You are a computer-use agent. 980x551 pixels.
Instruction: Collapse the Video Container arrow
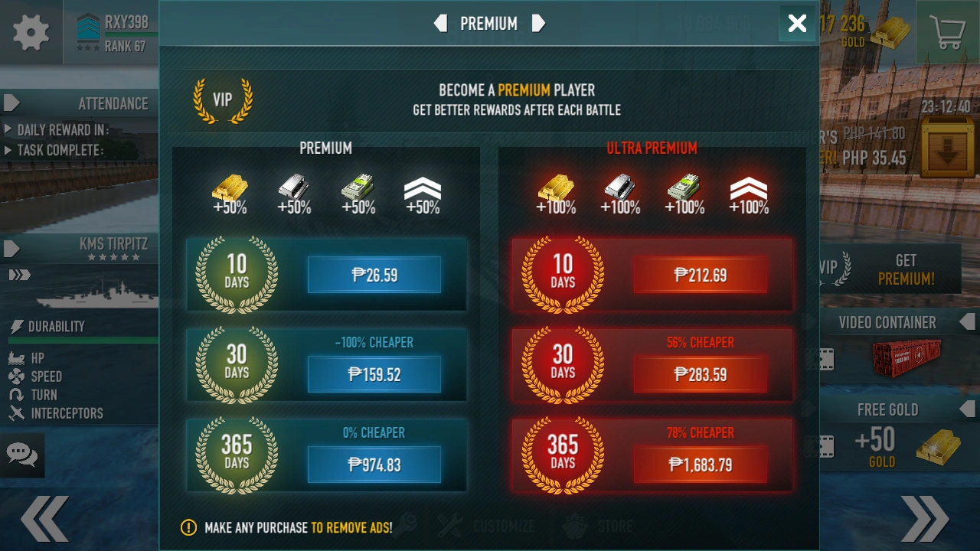(965, 322)
